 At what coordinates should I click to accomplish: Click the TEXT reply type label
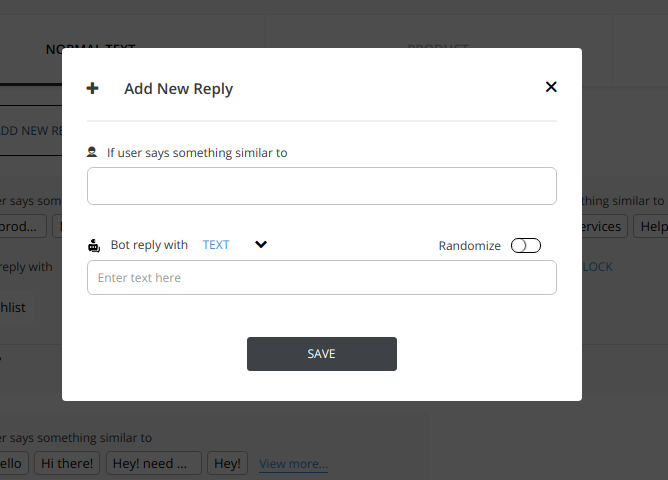(216, 244)
